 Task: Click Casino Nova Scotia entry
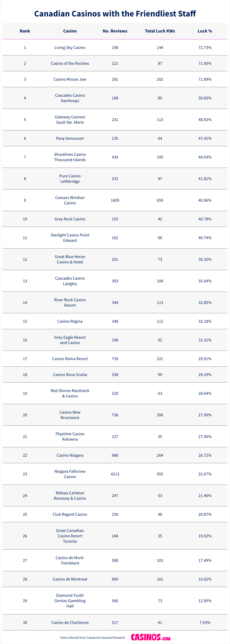pyautogui.click(x=70, y=374)
